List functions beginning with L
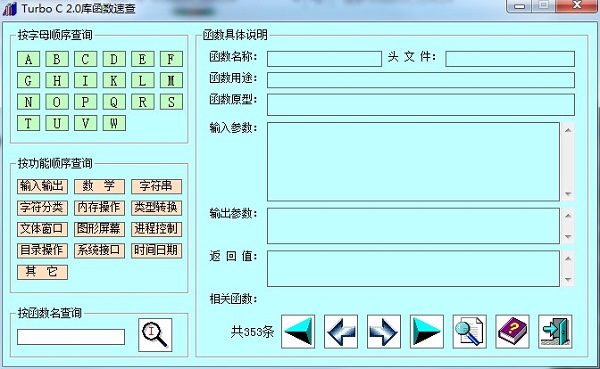The image size is (600, 369). pos(143,80)
